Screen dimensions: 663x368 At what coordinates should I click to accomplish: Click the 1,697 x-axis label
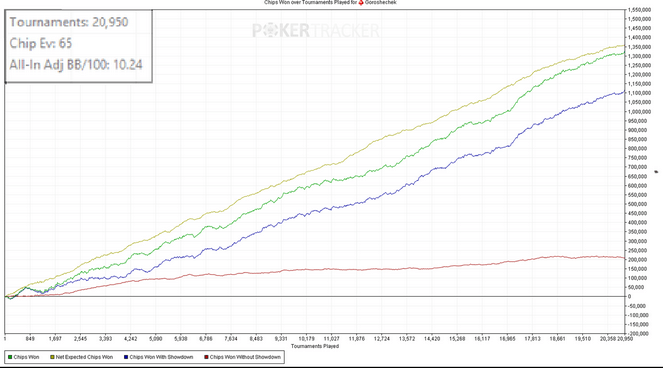point(55,339)
